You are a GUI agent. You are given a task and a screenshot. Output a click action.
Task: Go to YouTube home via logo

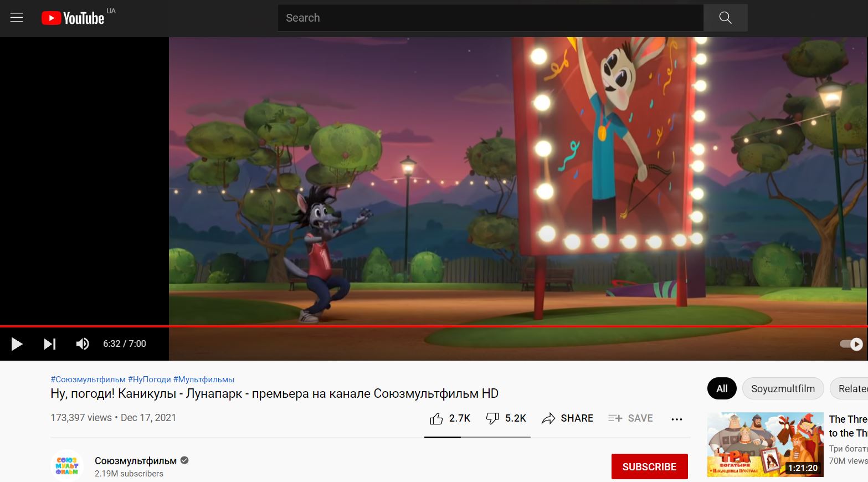[73, 18]
